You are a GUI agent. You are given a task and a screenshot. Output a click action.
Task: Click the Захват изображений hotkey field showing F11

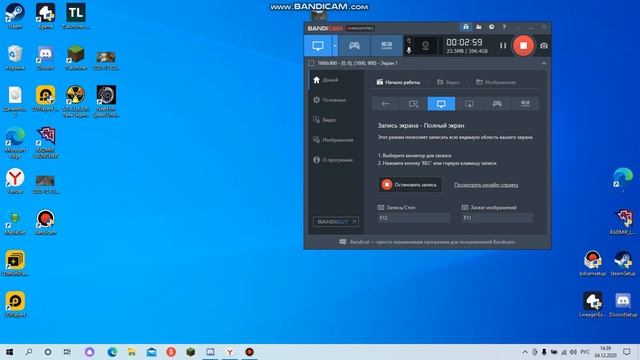(x=497, y=218)
